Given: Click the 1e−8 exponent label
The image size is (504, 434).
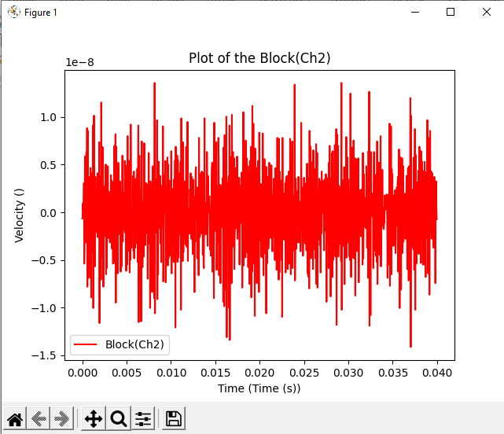Looking at the screenshot, I should click(79, 62).
